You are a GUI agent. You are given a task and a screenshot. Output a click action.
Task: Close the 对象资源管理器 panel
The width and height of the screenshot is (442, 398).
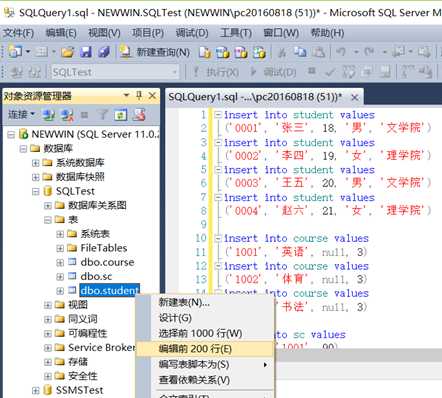point(152,96)
